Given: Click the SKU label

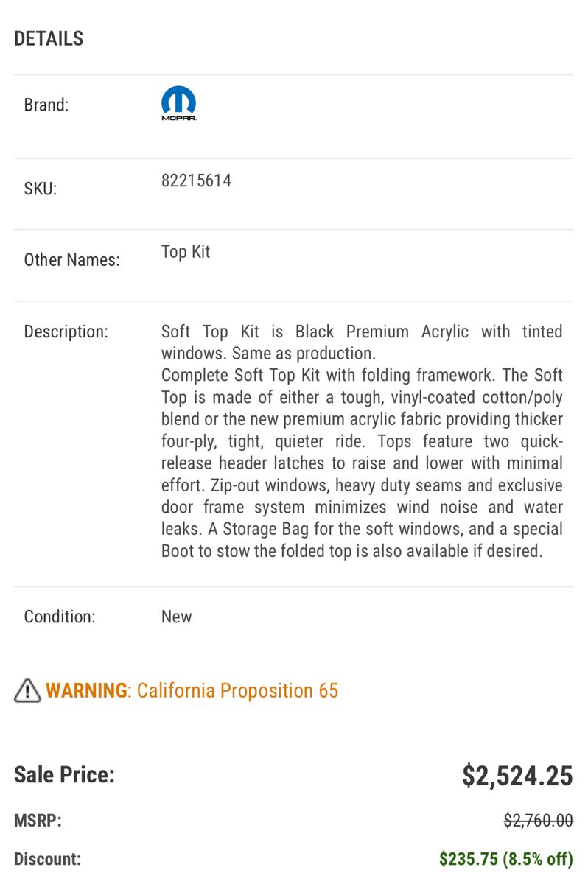Looking at the screenshot, I should (x=40, y=189).
